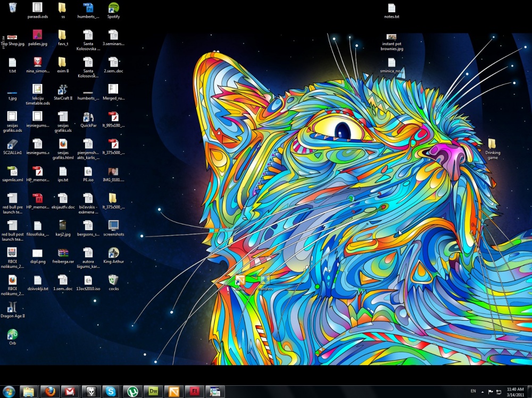Image resolution: width=532 pixels, height=398 pixels.
Task: Select the humberts_ Photoshop file icon
Action: (x=88, y=7)
